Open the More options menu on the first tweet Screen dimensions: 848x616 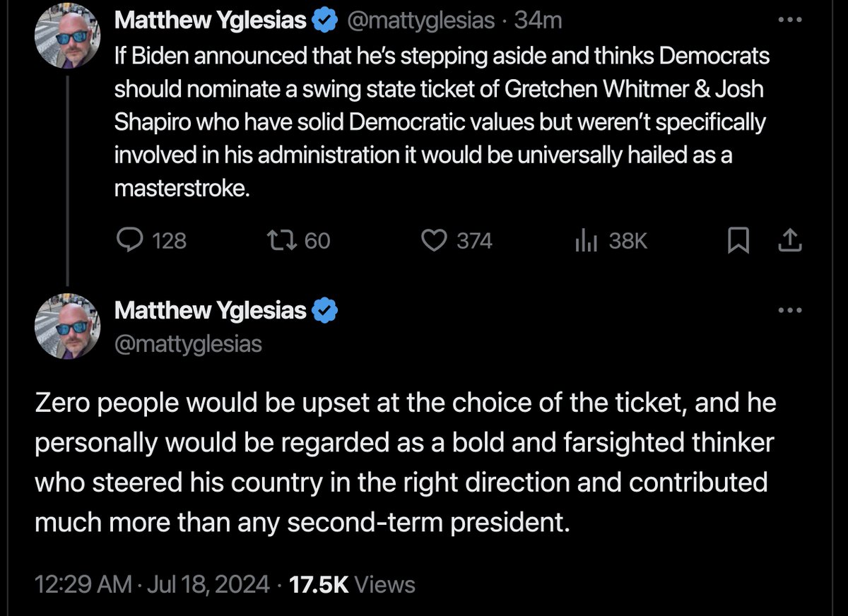coord(789,20)
